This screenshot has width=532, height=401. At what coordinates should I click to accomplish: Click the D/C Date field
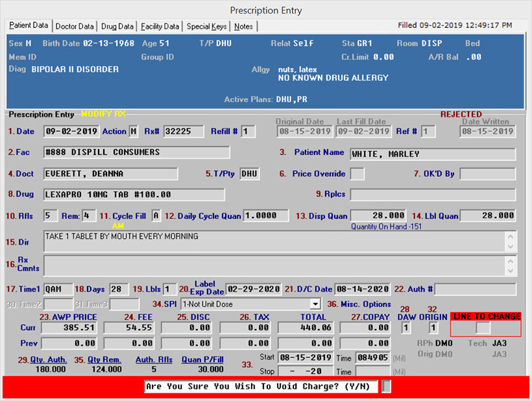[x=361, y=289]
